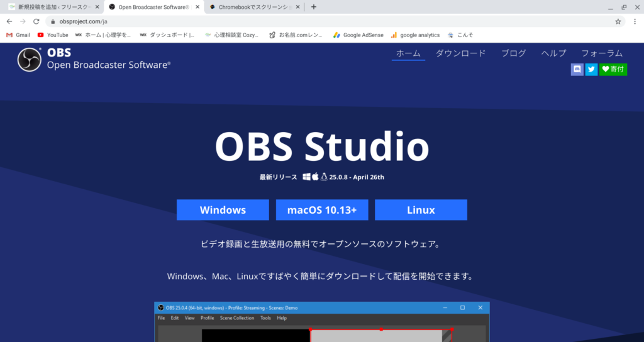Open Chrome three-dot menu

(635, 21)
